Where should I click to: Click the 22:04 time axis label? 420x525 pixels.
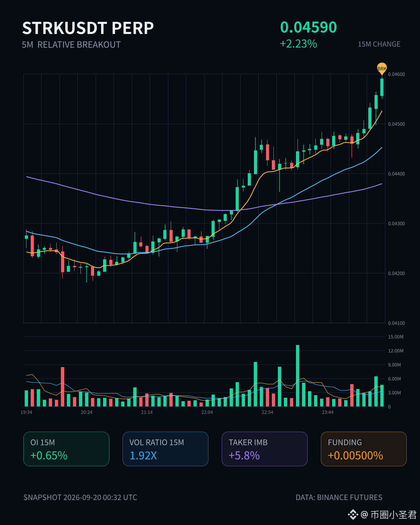tap(207, 412)
